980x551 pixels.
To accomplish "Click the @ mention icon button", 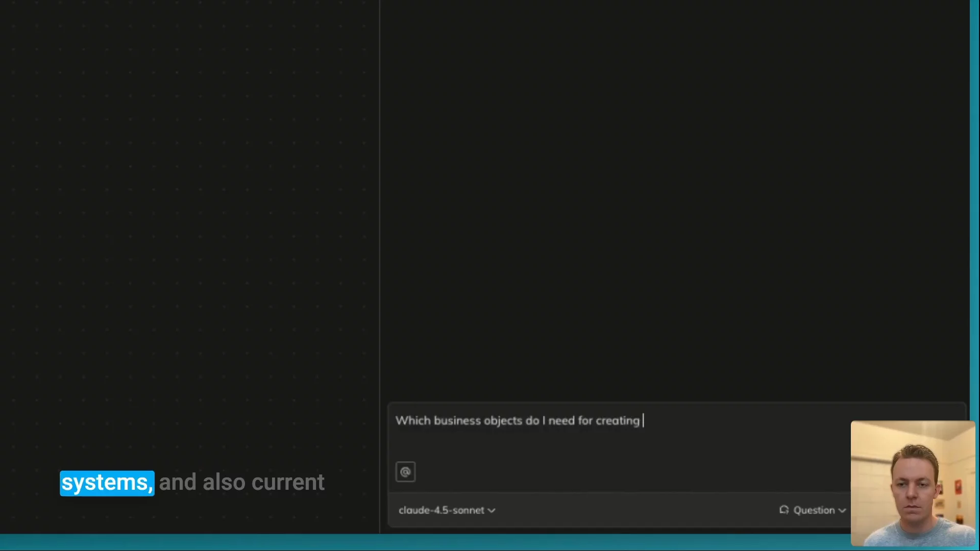I will pyautogui.click(x=405, y=472).
